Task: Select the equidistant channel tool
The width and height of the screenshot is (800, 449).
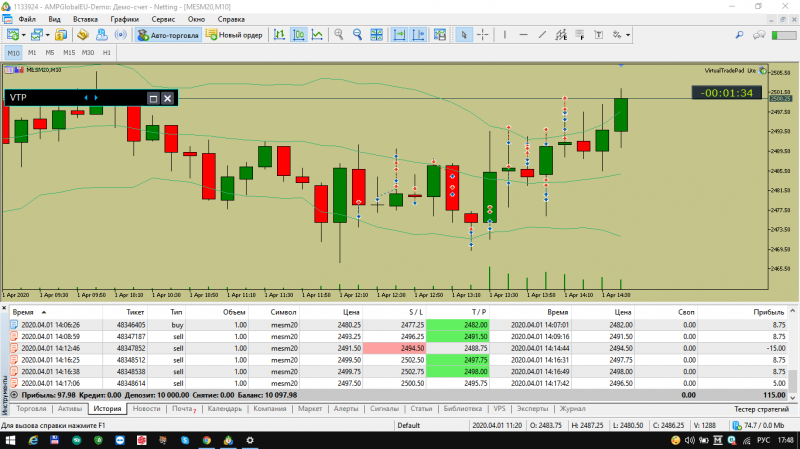Action: point(561,35)
